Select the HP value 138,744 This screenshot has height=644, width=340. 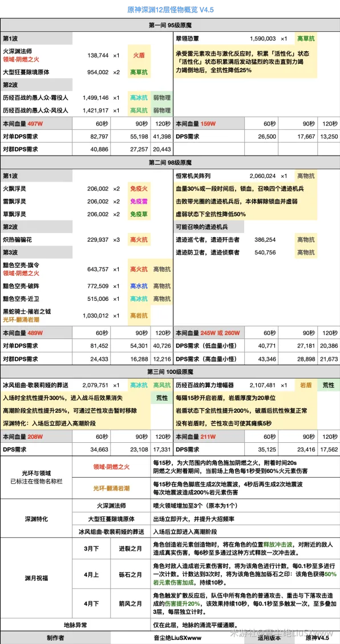(98, 55)
